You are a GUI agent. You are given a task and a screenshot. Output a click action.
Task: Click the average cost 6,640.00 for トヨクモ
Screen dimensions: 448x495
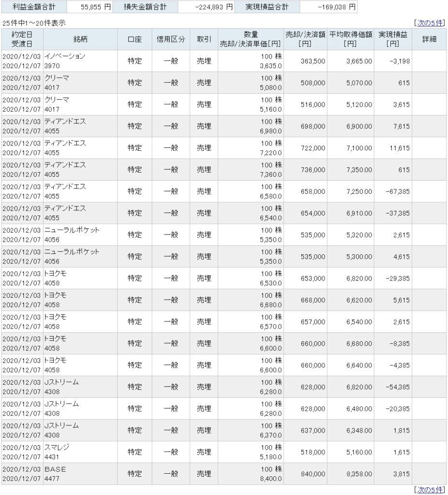point(359,365)
